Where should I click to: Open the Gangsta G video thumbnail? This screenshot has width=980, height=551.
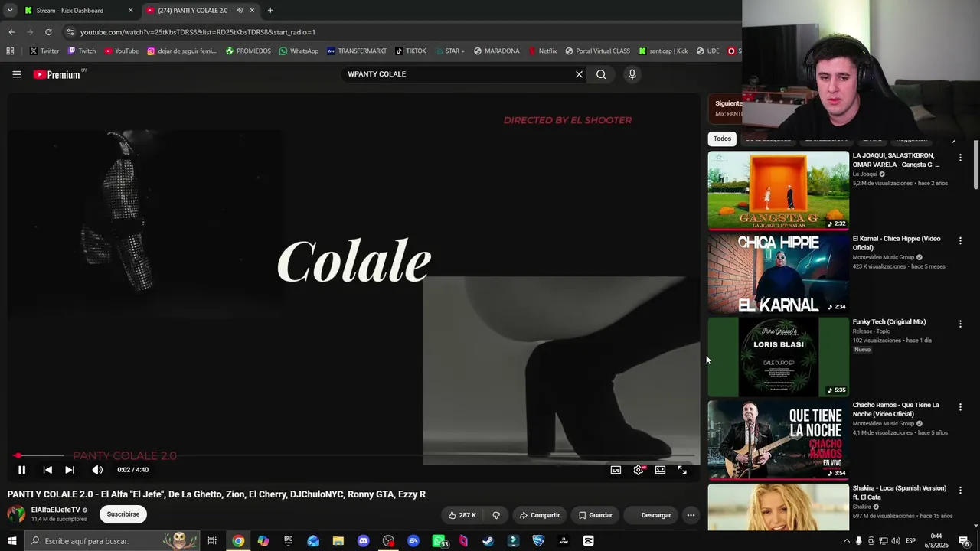(778, 191)
